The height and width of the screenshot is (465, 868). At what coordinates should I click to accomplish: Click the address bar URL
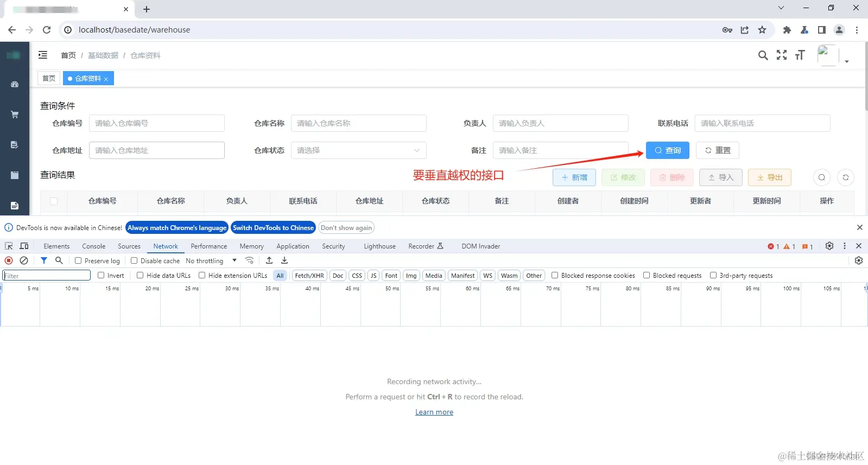pos(134,30)
